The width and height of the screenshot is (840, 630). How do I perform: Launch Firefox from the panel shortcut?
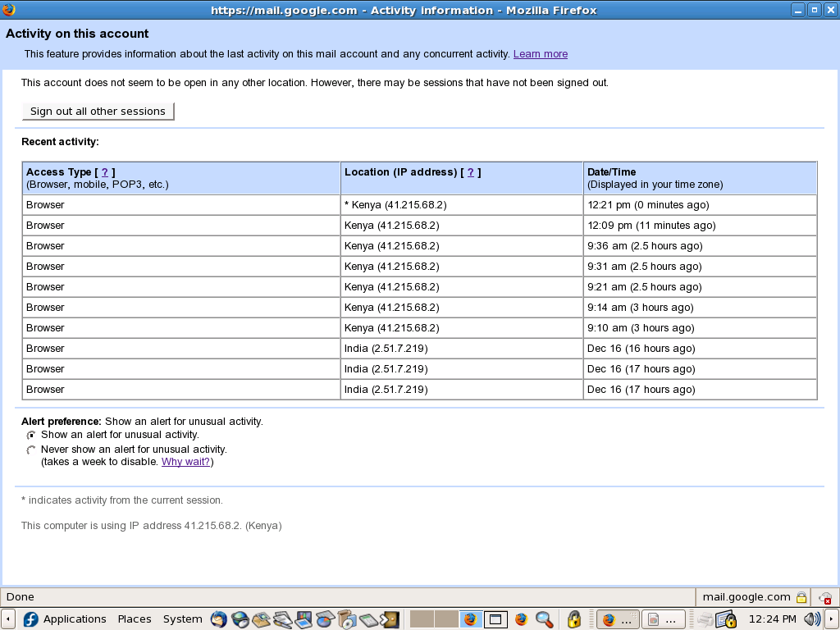521,619
